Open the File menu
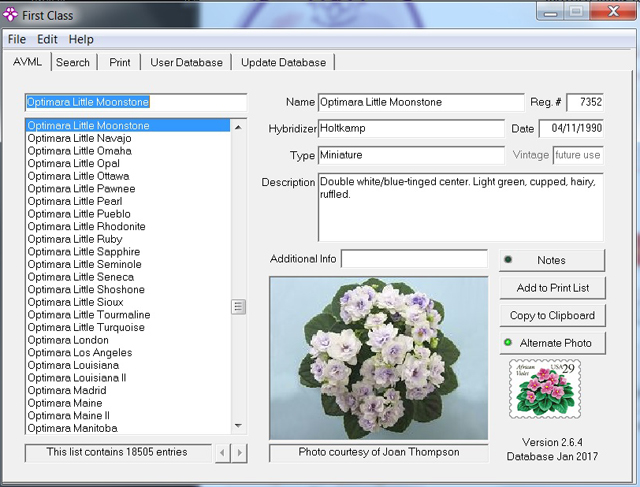Image resolution: width=640 pixels, height=487 pixels. tap(17, 39)
